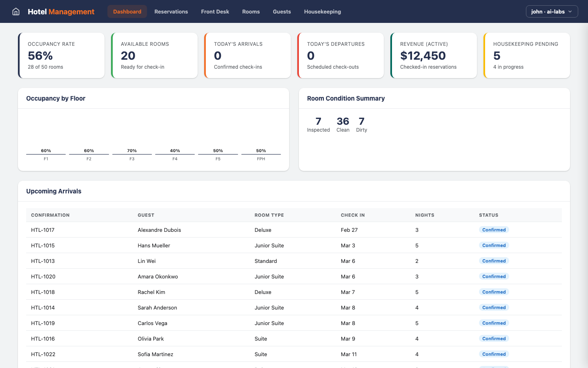Viewport: 588px width, 368px height.
Task: Click the Available Rooms card
Action: coord(154,55)
